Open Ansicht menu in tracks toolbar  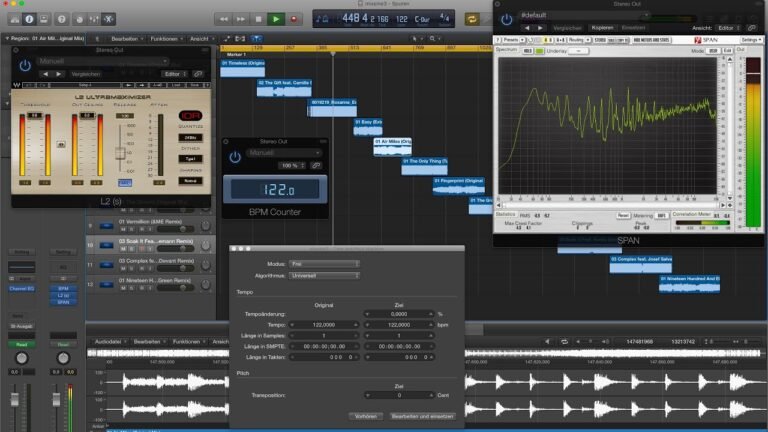(x=202, y=38)
